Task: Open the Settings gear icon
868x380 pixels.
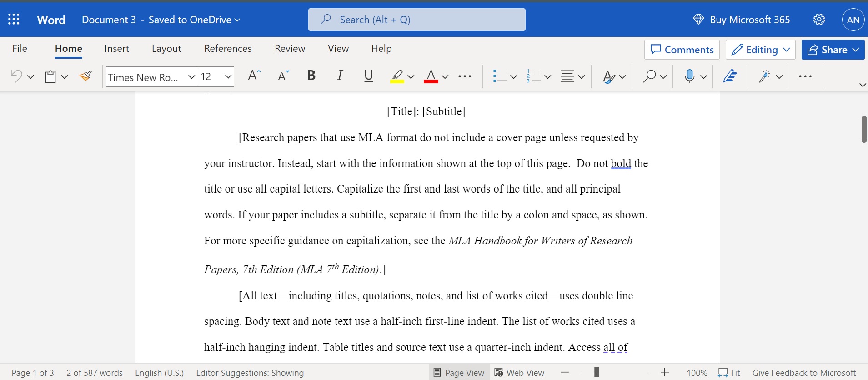Action: point(819,20)
